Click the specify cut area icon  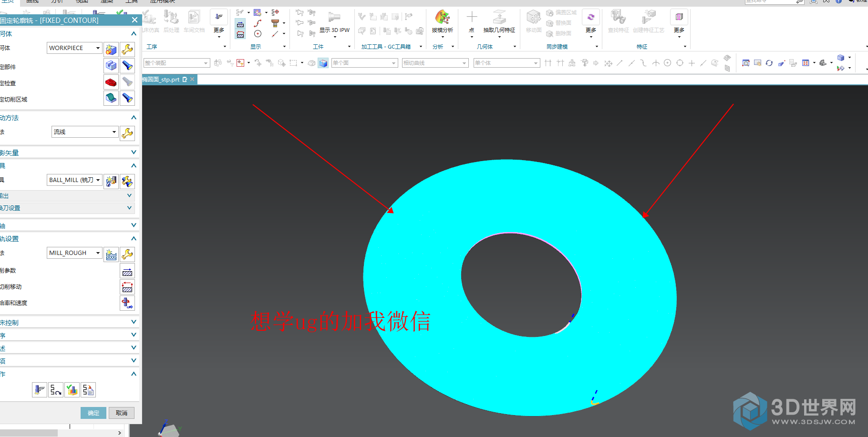tap(111, 98)
